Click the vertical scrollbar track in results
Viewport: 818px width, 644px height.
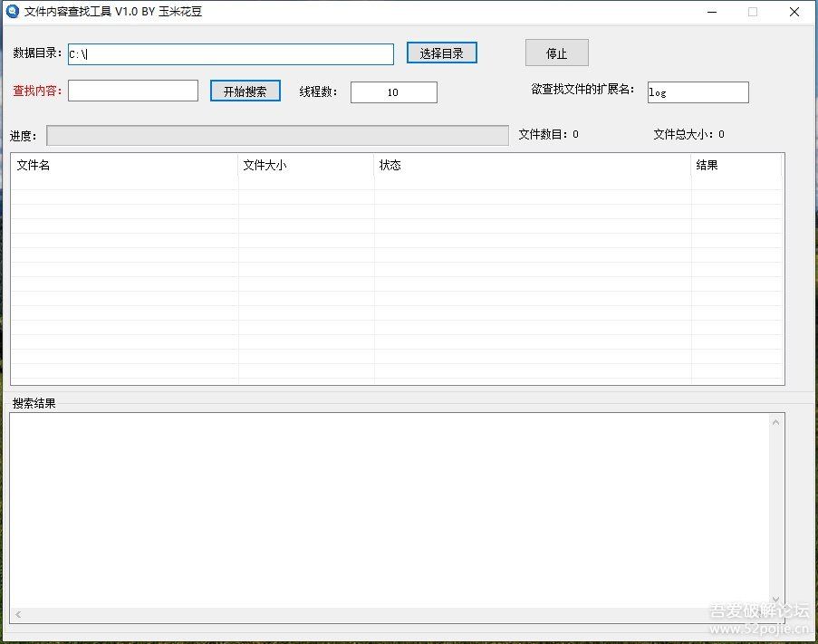tap(776, 507)
